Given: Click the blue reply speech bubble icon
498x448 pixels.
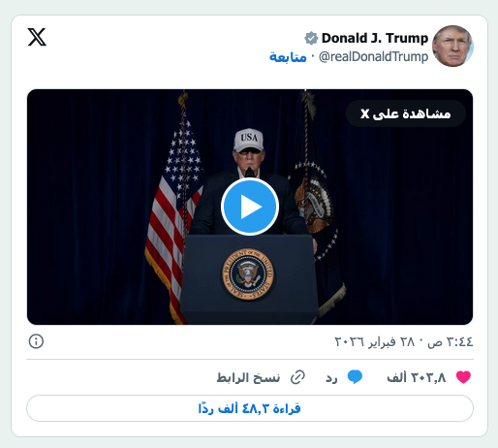Looking at the screenshot, I should 355,377.
